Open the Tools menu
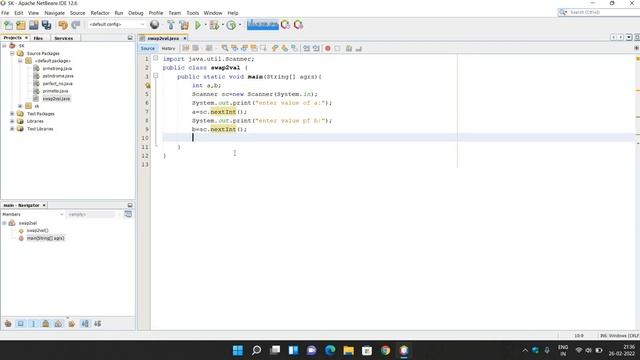This screenshot has width=640, height=360. (192, 13)
